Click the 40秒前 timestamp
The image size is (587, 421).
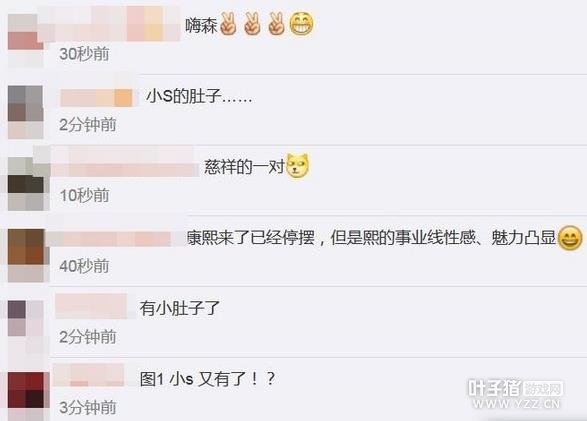[84, 266]
